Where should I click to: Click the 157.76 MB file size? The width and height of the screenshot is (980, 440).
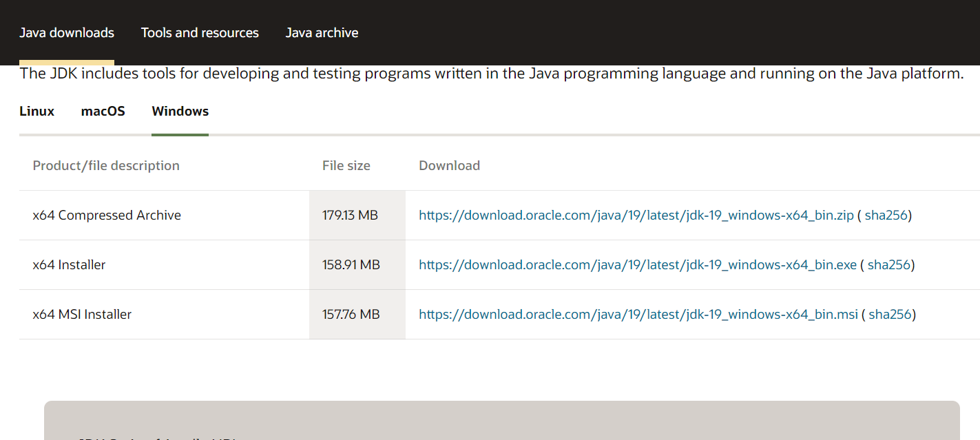pos(351,314)
